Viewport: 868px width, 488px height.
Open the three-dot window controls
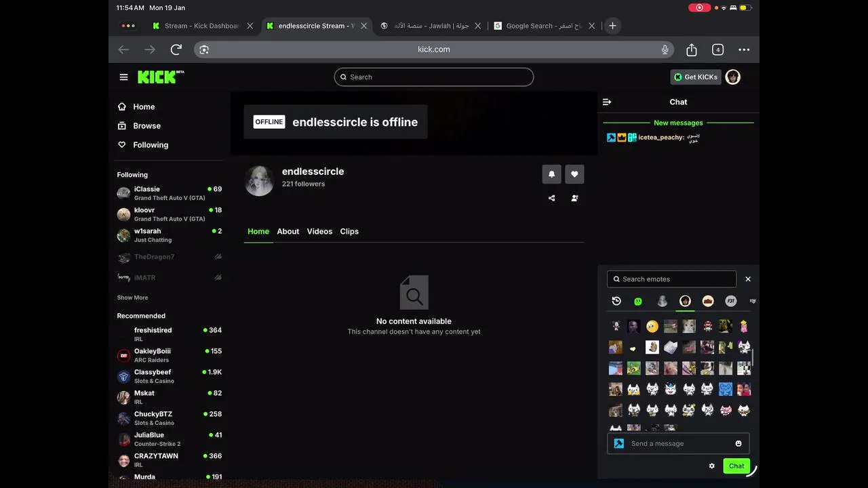[127, 26]
